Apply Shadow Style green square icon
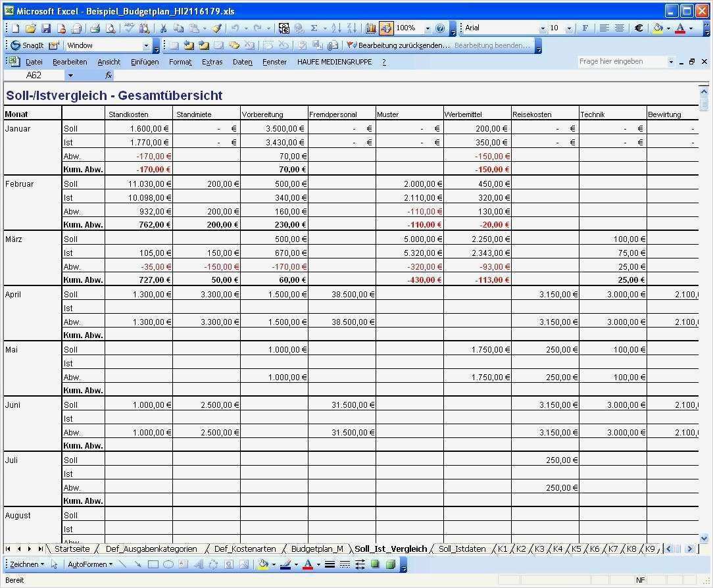 [x=375, y=564]
